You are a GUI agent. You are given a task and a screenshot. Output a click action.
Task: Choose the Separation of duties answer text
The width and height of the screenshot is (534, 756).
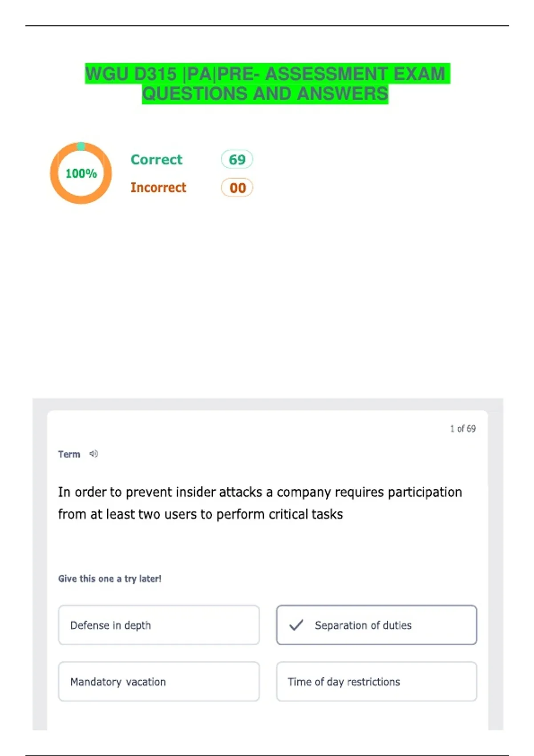coord(363,625)
